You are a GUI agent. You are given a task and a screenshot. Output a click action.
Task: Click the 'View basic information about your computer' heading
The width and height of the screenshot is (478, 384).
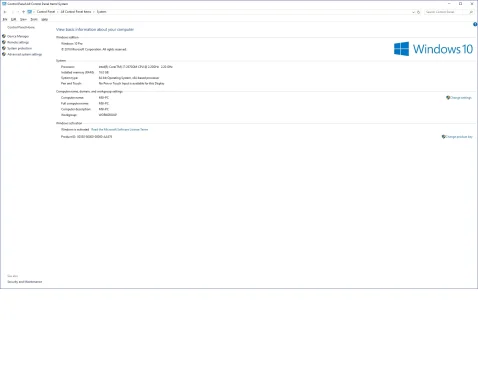point(95,29)
